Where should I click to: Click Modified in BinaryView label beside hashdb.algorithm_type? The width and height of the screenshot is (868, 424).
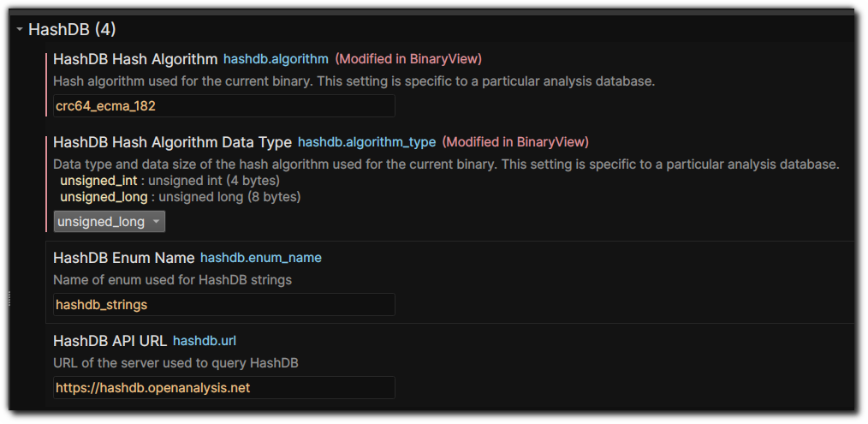click(x=515, y=142)
